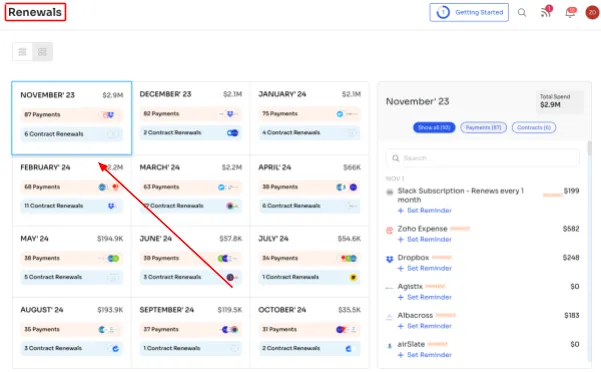Open 37 Payments in September '24
The width and height of the screenshot is (601, 372).
(190, 329)
